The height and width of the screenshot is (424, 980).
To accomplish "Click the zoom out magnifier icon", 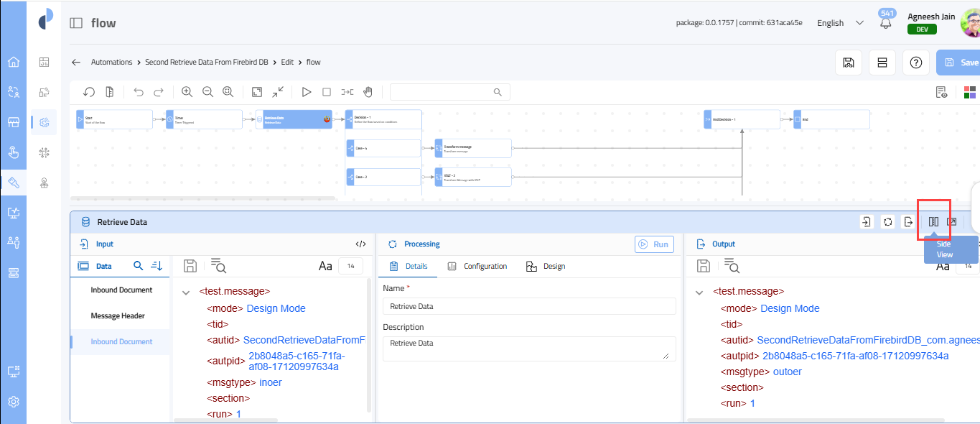I will 207,92.
